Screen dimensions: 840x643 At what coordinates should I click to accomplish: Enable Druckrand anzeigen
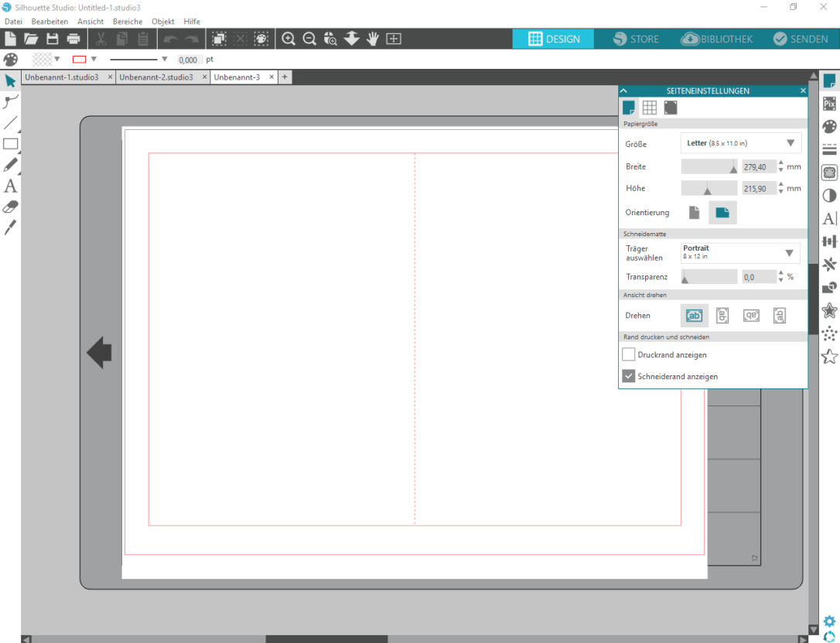629,354
